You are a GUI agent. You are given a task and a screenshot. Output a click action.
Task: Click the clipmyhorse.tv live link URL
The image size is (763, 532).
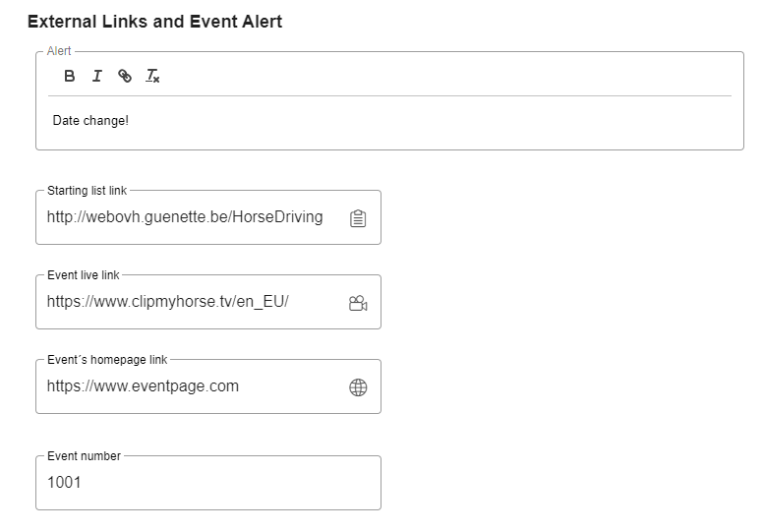167,302
